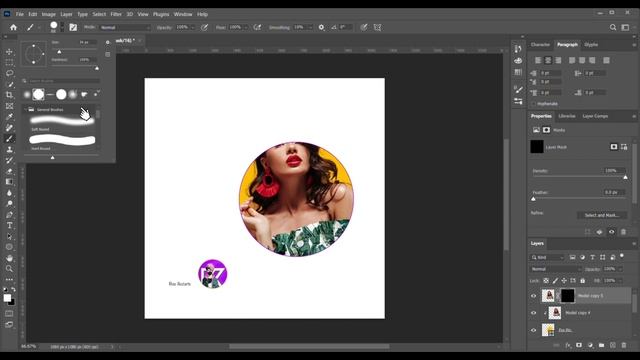Open the layer Opacity dropdown arrow
The width and height of the screenshot is (640, 360).
pyautogui.click(x=620, y=269)
